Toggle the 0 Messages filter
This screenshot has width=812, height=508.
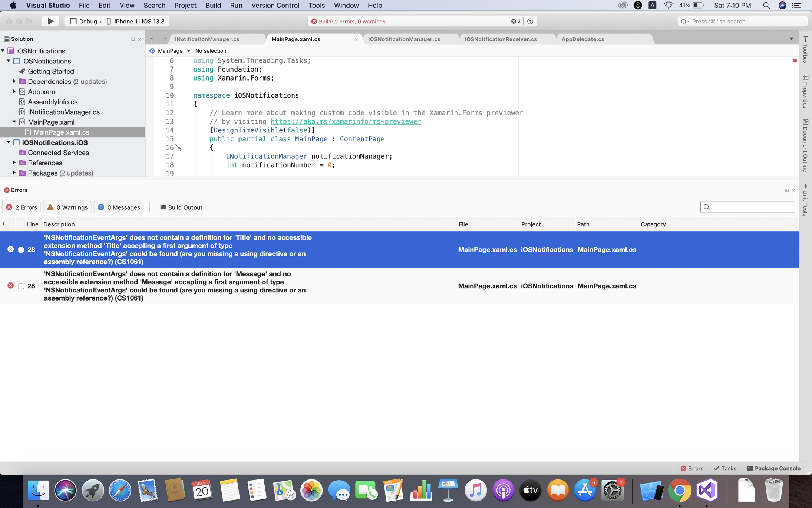pos(119,207)
